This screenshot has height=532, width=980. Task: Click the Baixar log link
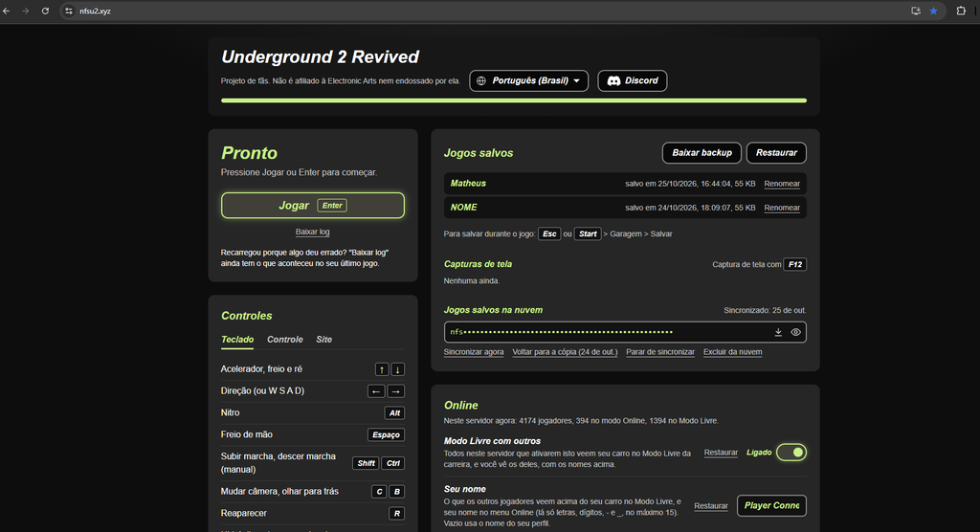[313, 232]
